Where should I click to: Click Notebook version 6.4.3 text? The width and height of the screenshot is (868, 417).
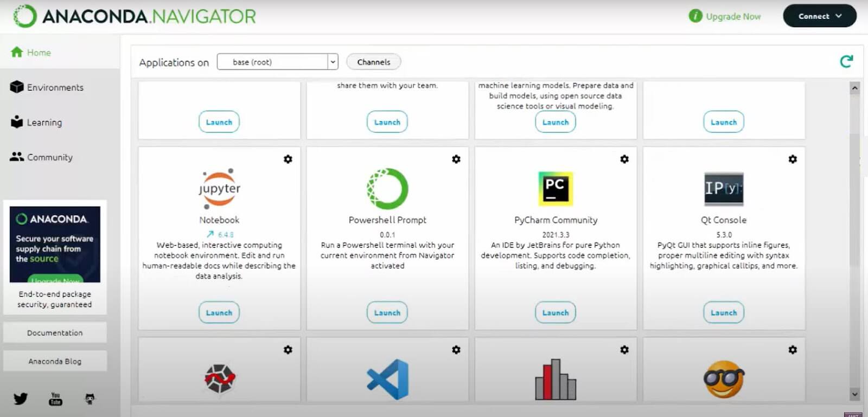point(226,234)
